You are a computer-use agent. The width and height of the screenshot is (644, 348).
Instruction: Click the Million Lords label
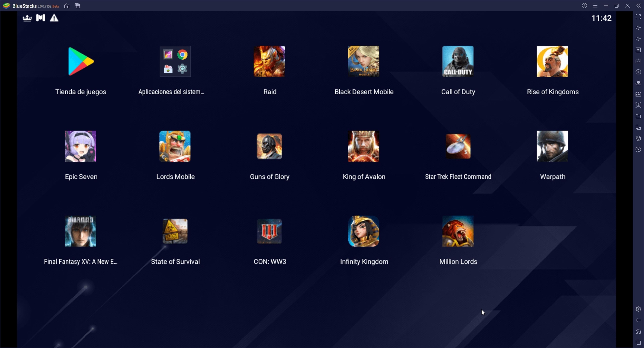(458, 262)
